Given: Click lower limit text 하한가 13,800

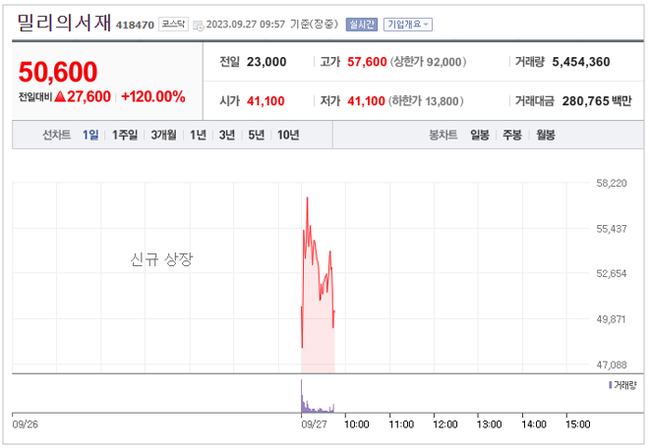Looking at the screenshot, I should tap(426, 101).
